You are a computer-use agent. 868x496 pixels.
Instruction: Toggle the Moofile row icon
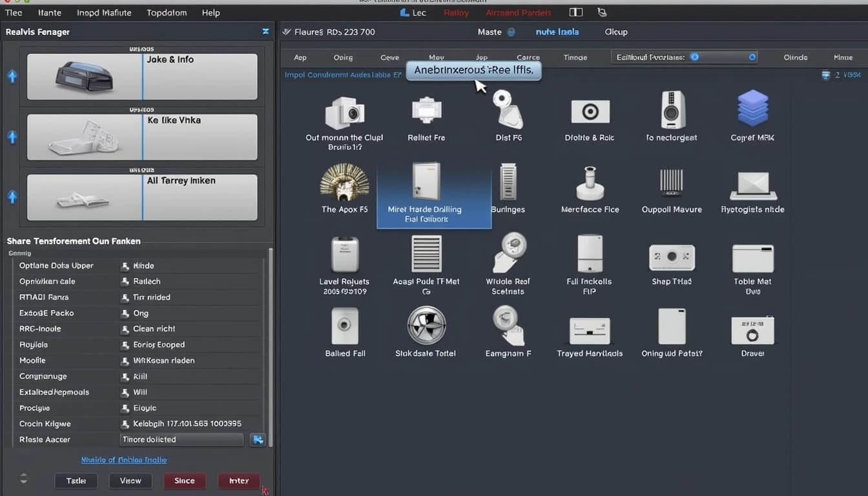click(125, 361)
